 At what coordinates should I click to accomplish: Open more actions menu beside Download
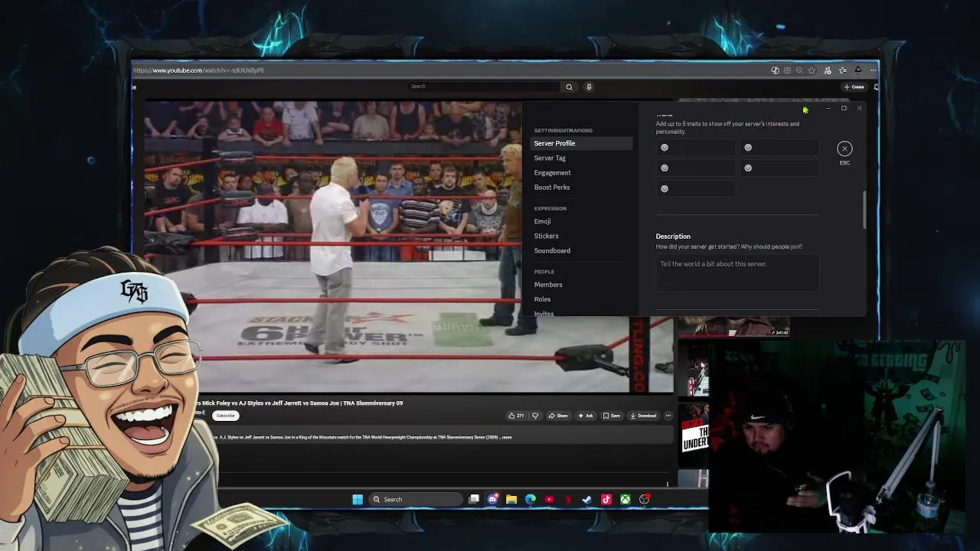(x=668, y=416)
